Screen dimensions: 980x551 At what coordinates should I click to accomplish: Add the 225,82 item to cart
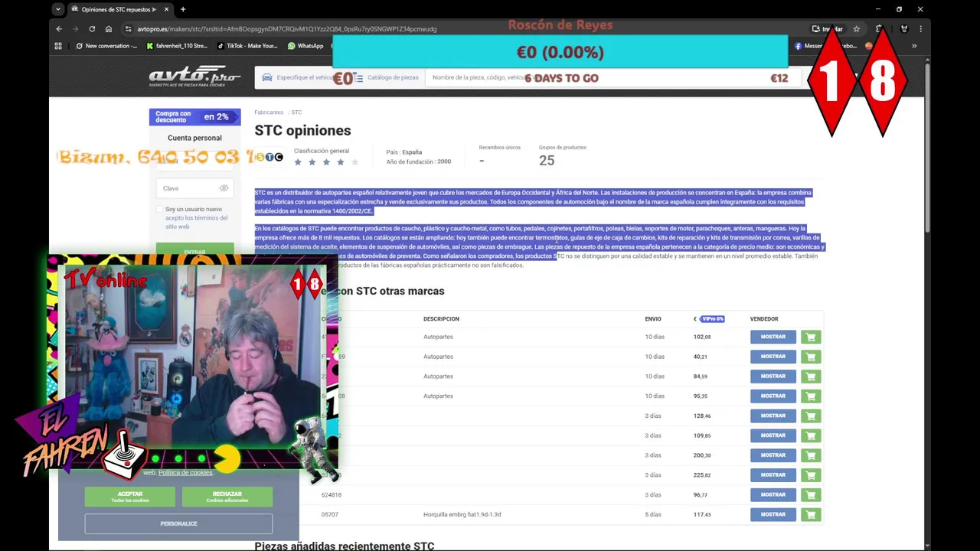(811, 475)
